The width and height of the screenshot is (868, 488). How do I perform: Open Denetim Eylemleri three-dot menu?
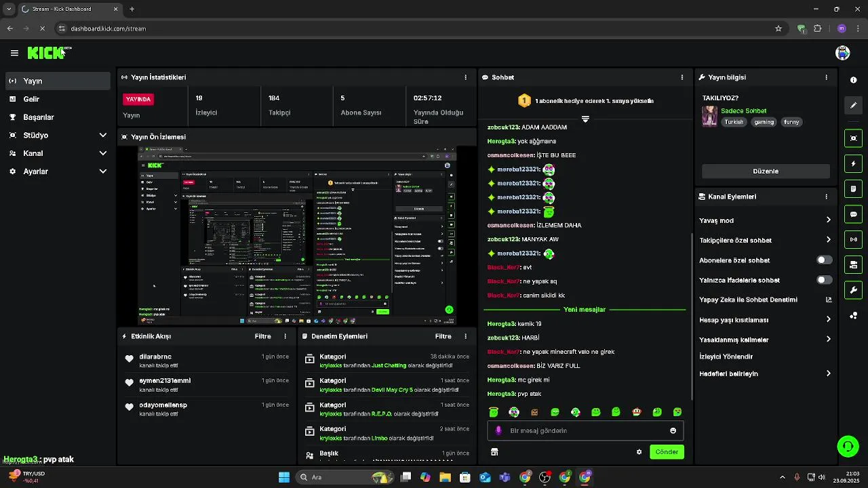coord(465,336)
